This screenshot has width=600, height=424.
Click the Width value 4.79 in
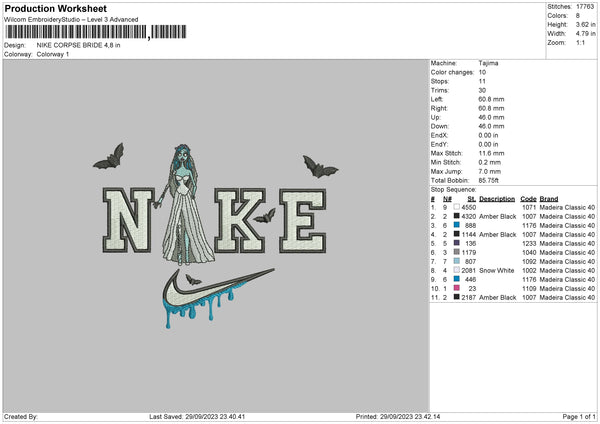click(585, 34)
